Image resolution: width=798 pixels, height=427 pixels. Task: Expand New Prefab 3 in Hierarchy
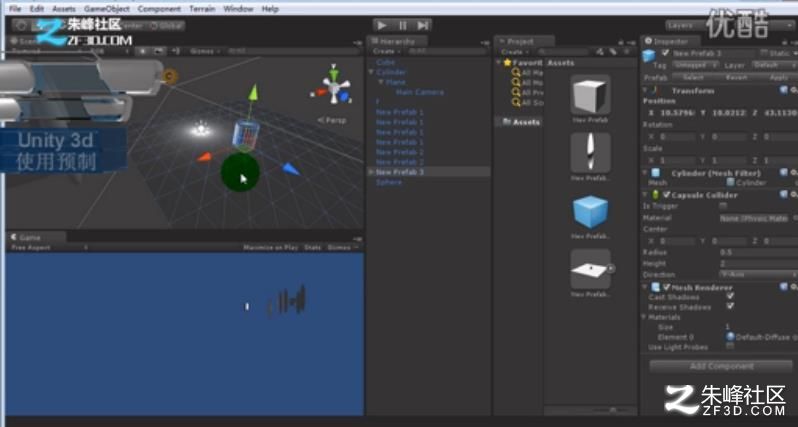point(371,172)
